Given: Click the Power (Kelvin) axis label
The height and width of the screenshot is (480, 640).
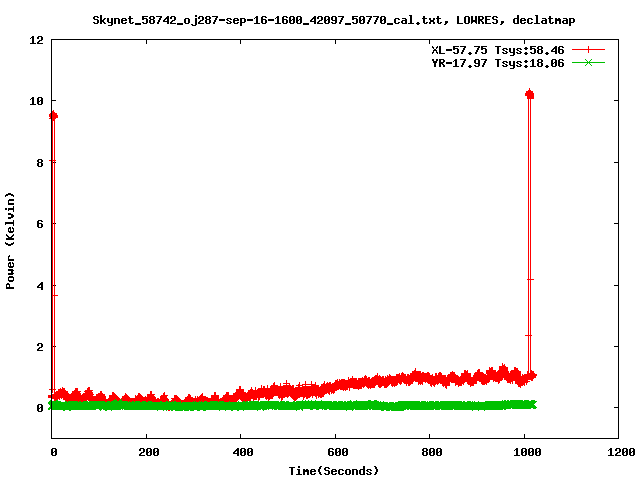Looking at the screenshot, I should (x=10, y=241).
